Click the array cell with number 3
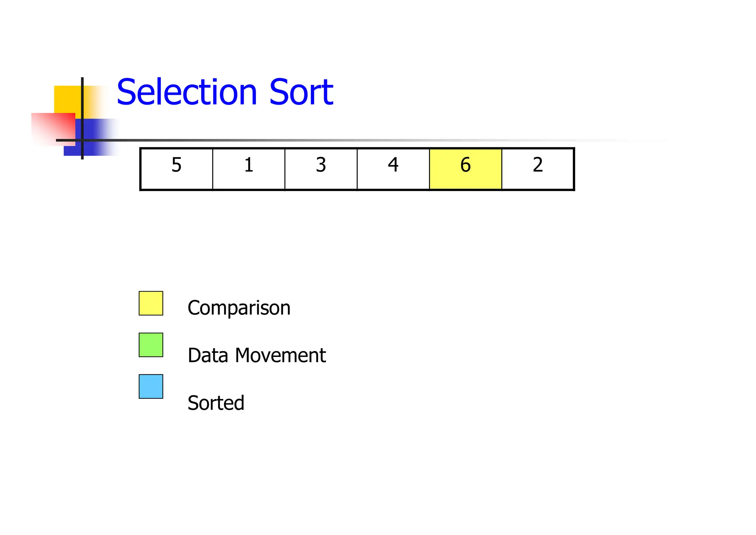Screen dimensions: 756x535 321,169
